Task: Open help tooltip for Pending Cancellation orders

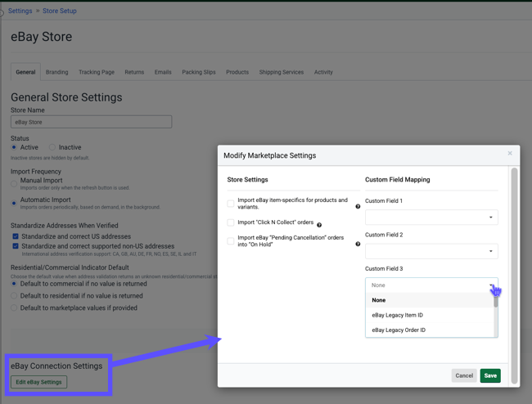Action: [x=358, y=244]
